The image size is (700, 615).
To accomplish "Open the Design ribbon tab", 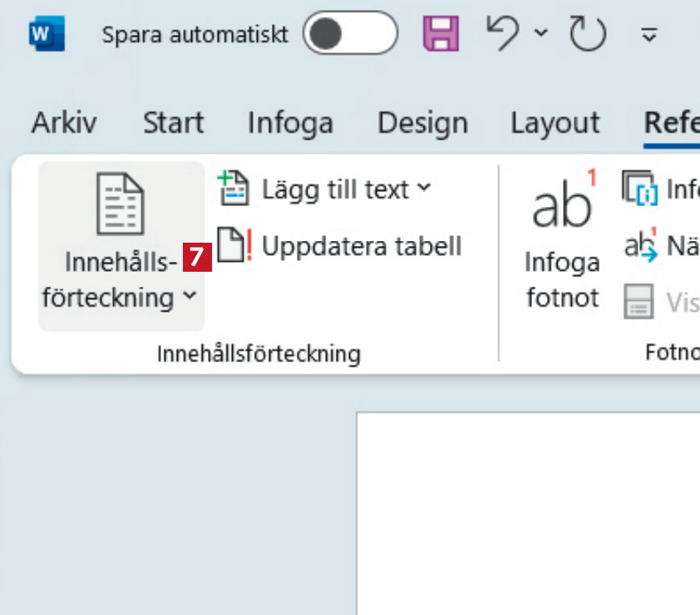I will coord(422,123).
